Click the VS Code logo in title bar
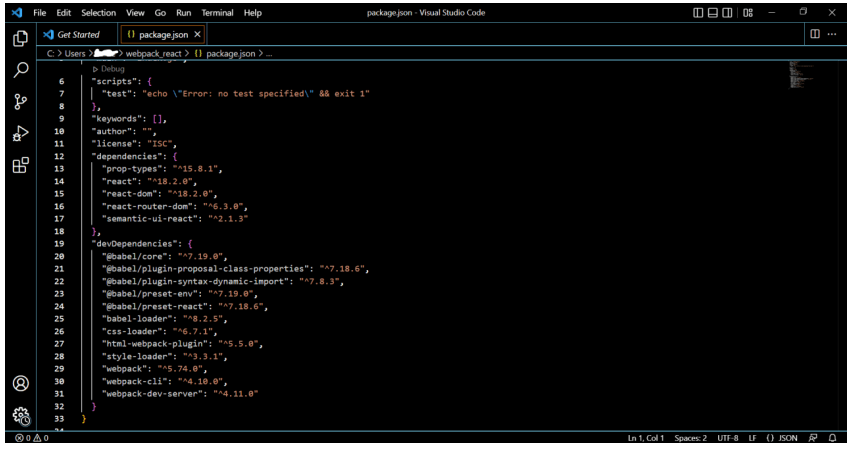Viewport: 857px width, 451px height. click(17, 13)
